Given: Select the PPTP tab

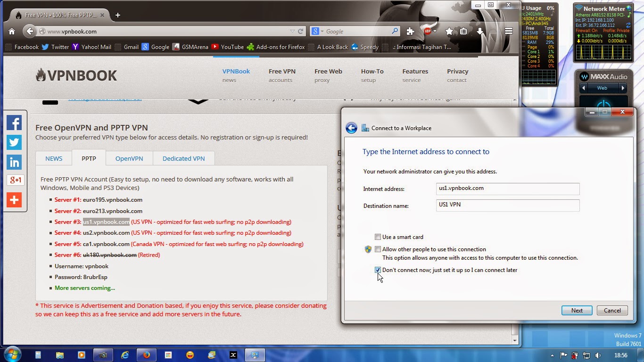Looking at the screenshot, I should tap(89, 158).
